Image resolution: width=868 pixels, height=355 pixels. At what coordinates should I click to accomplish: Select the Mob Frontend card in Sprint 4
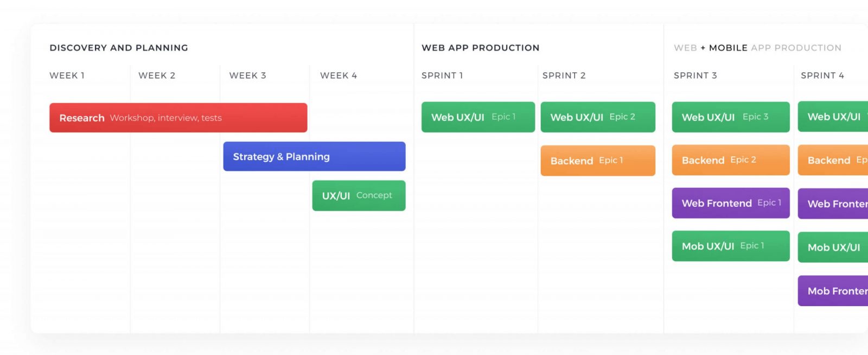pyautogui.click(x=833, y=291)
